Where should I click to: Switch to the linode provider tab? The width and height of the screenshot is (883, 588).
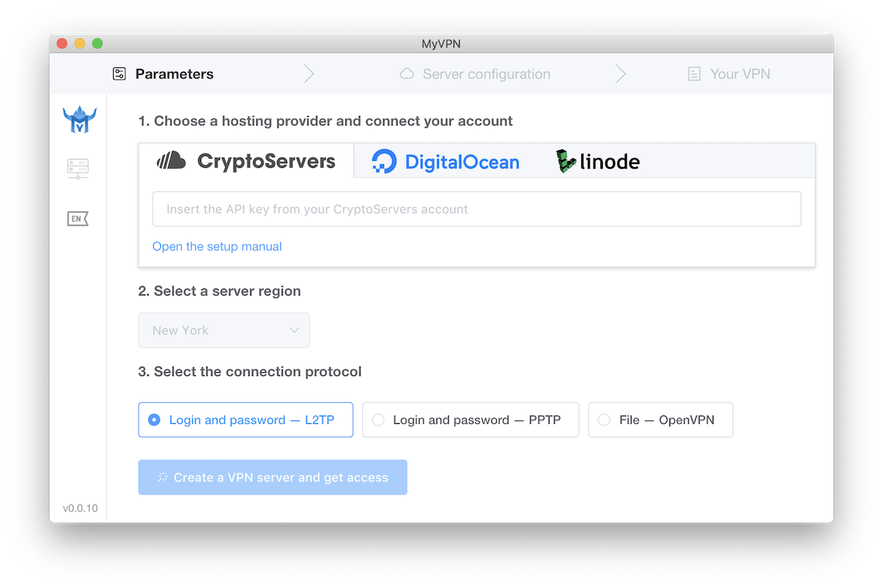point(597,162)
